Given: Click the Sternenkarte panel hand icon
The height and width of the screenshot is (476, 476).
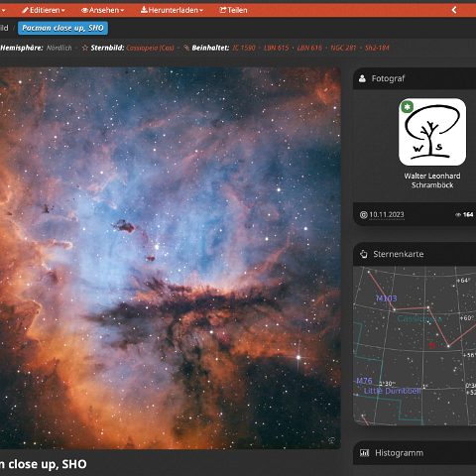Looking at the screenshot, I should point(364,254).
